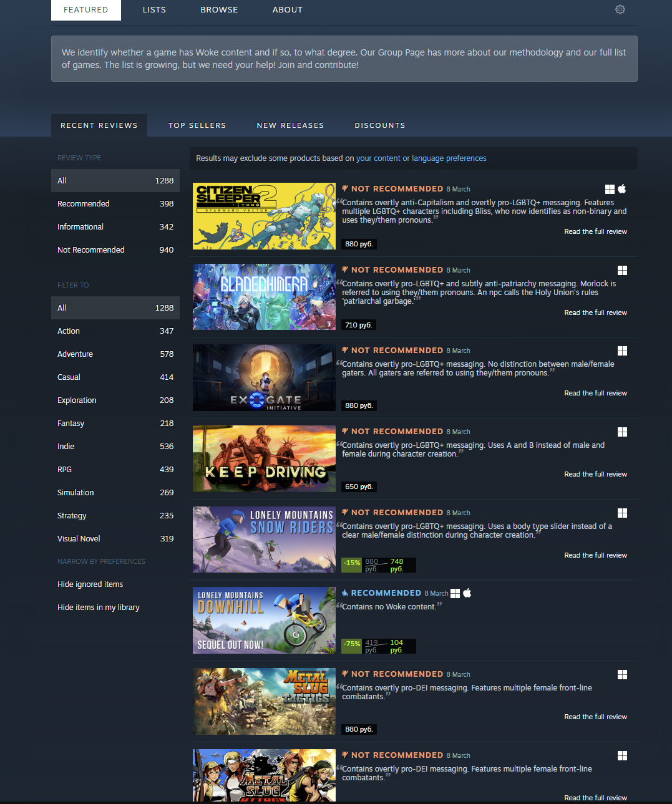672x804 pixels.
Task: Click thumbs-down icon on Keep Driving review
Action: click(345, 431)
